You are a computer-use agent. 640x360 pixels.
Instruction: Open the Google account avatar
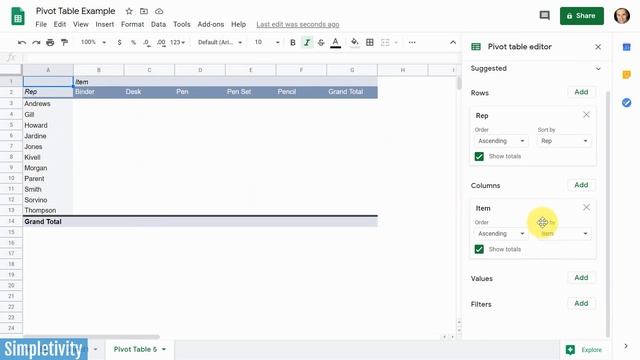pyautogui.click(x=622, y=16)
